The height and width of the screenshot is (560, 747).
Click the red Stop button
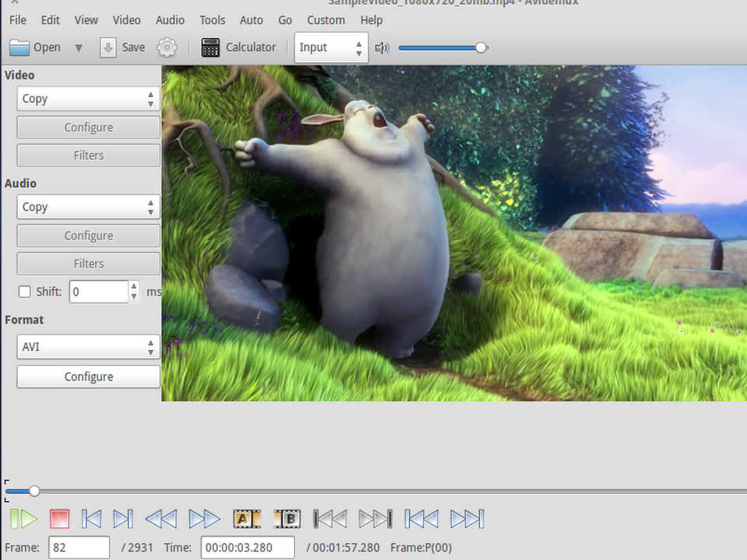point(60,519)
